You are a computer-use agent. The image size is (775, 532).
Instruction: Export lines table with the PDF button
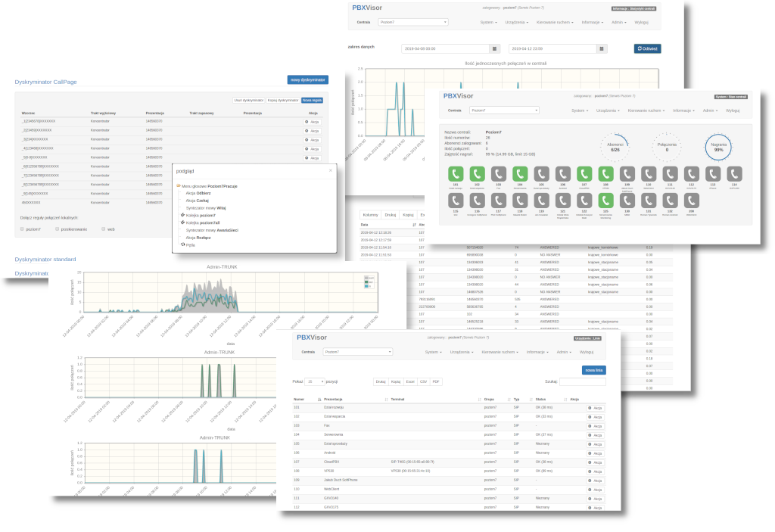pyautogui.click(x=435, y=381)
